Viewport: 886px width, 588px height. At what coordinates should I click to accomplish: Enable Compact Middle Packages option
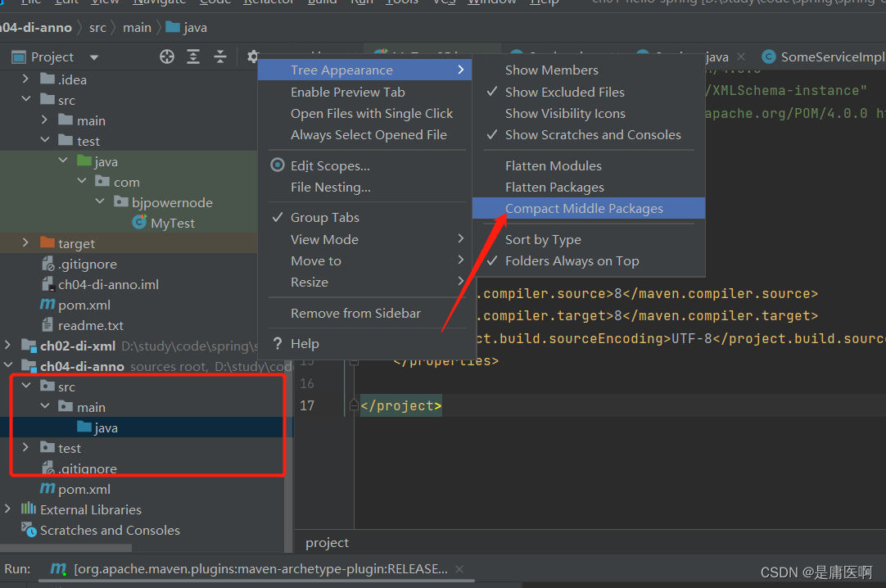(x=588, y=208)
